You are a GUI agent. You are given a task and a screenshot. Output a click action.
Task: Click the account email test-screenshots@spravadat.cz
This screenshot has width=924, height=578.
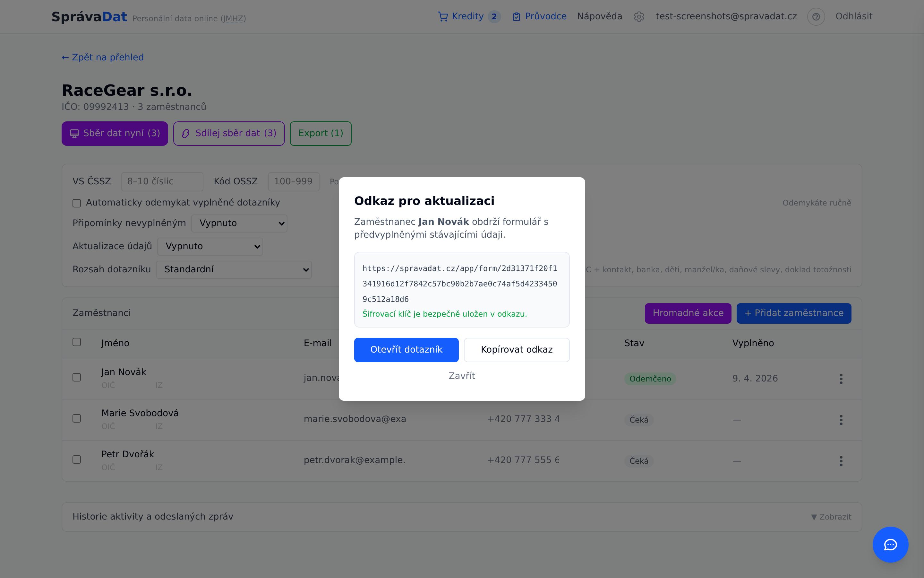[x=726, y=16]
